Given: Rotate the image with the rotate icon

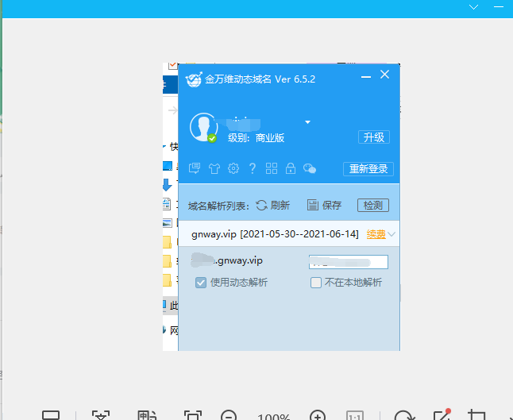Looking at the screenshot, I should point(404,415).
